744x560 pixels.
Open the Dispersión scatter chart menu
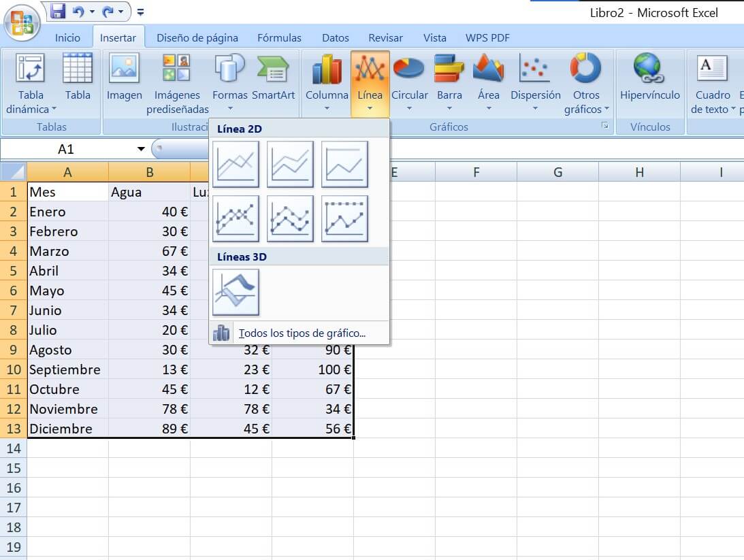[535, 82]
